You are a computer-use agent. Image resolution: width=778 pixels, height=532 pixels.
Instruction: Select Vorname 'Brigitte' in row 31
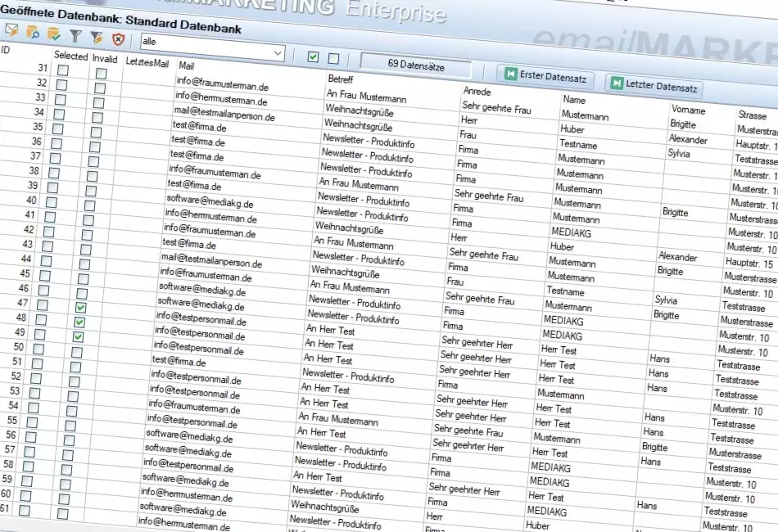(683, 124)
